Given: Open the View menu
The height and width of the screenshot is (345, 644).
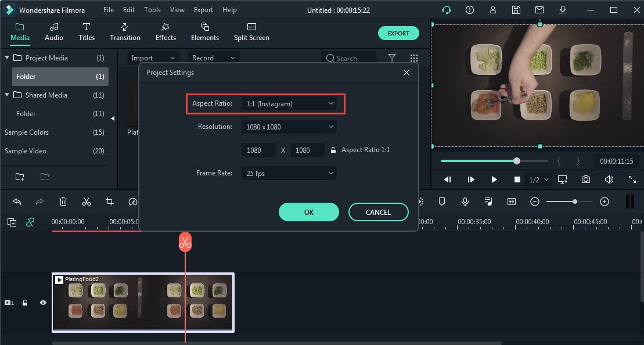Looking at the screenshot, I should (x=177, y=9).
